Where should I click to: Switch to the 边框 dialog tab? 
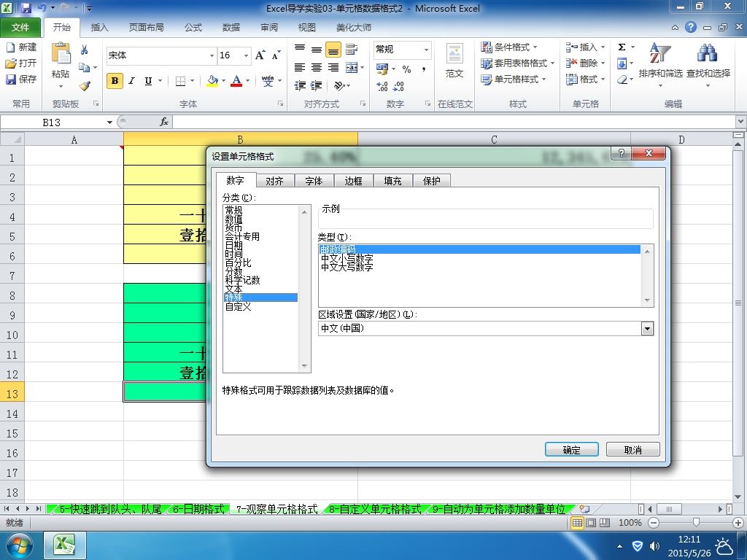coord(353,181)
